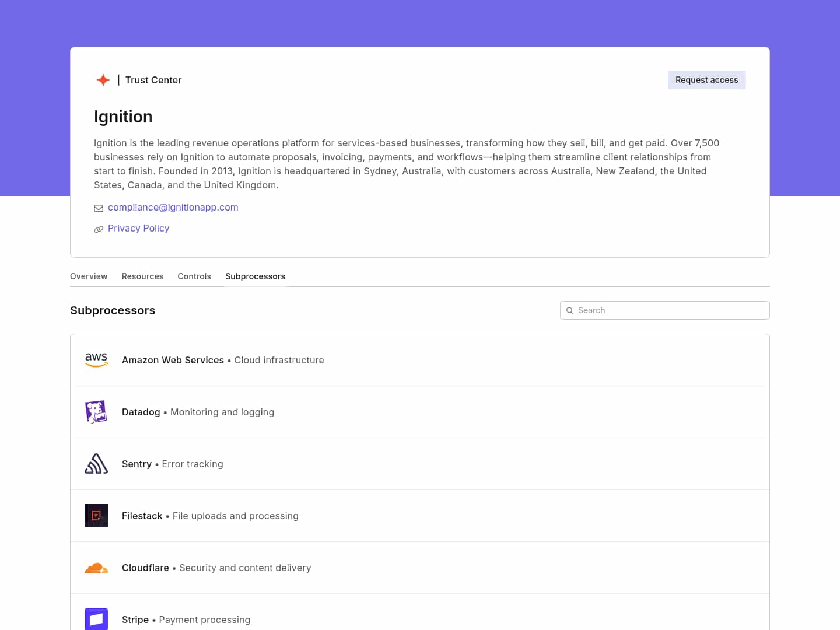Click the Trust Center star logo
The height and width of the screenshot is (630, 840).
(x=103, y=80)
